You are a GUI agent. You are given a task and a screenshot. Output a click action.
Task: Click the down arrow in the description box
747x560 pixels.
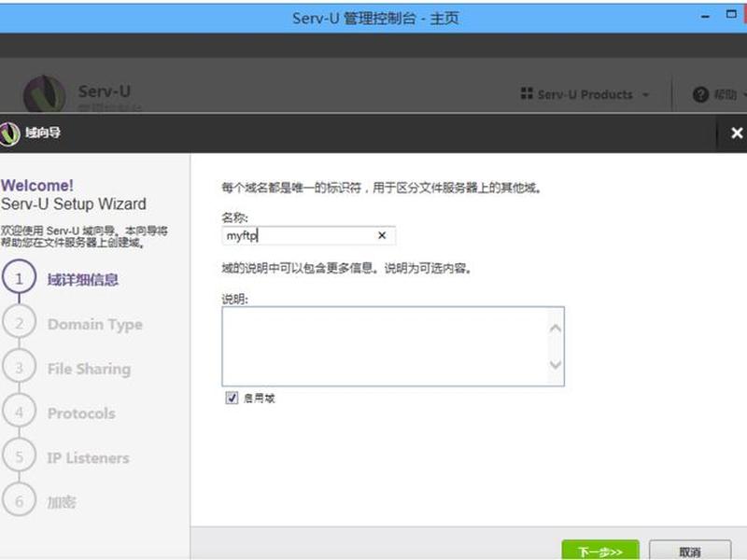[555, 365]
